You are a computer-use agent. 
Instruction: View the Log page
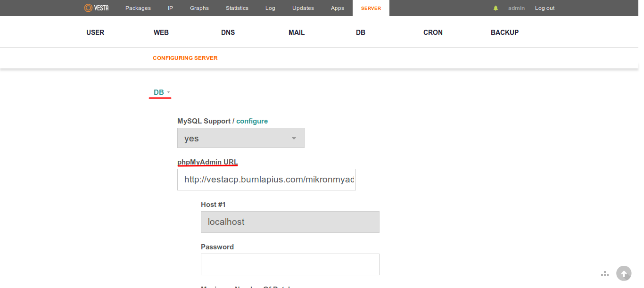(x=270, y=8)
